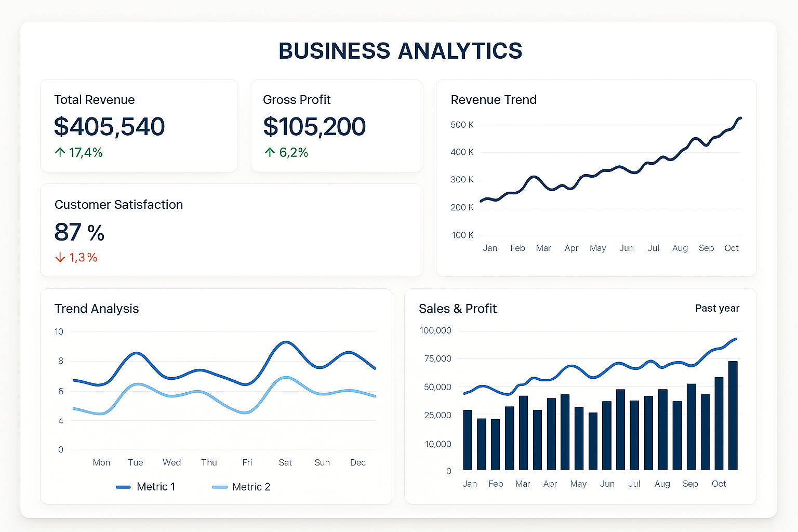798x532 pixels.
Task: Click the Oct label on Revenue Trend axis
Action: tap(731, 248)
